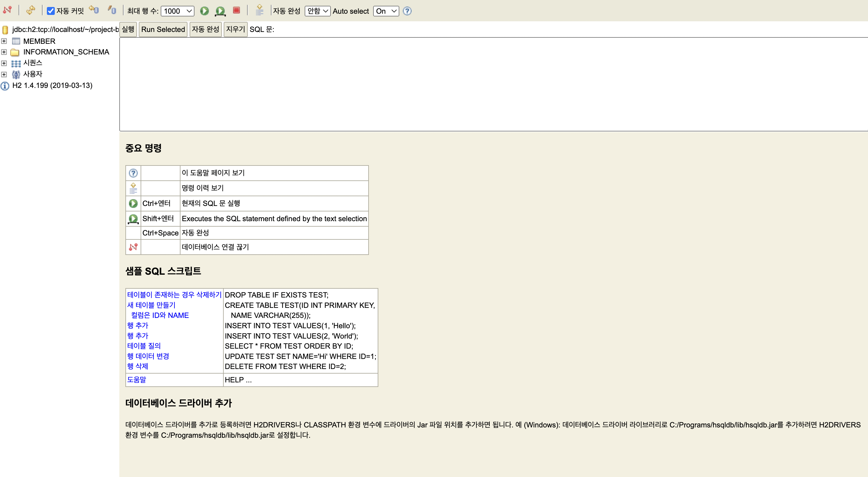This screenshot has height=477, width=868.
Task: Open command history icon in toolbar
Action: [259, 10]
